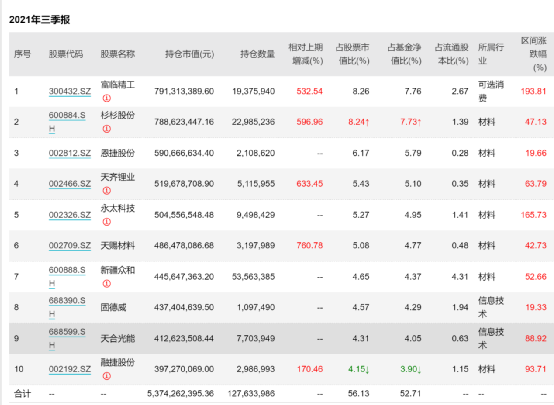Click the 区间涨跌幅 column header
Viewport: 554px width, 405px height.
[534, 54]
